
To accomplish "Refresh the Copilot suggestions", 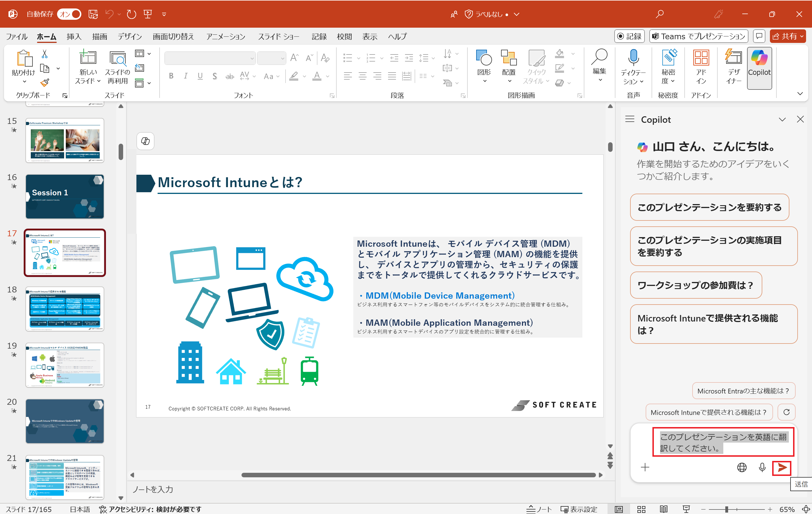I will [x=786, y=412].
